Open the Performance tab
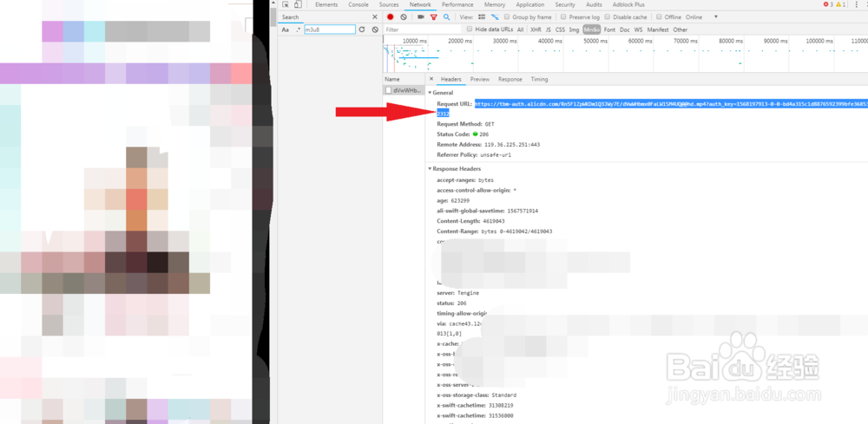The image size is (868, 424). coord(457,4)
